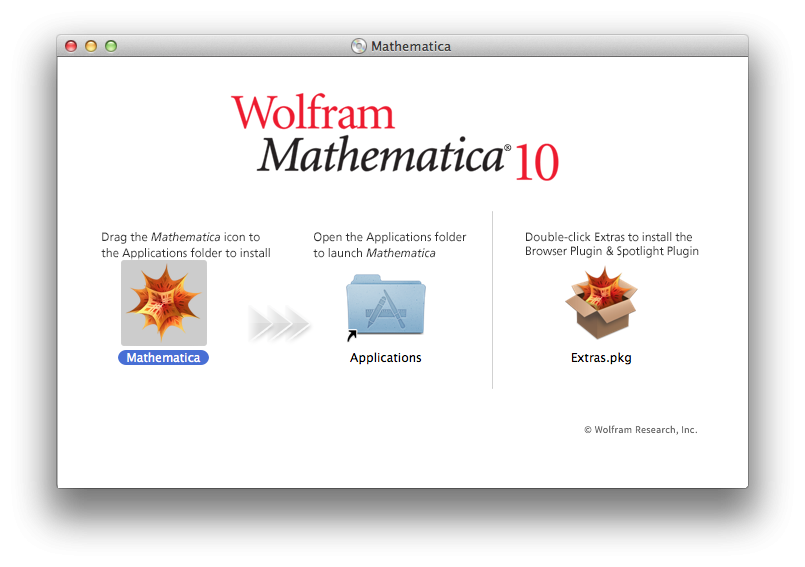Image resolution: width=805 pixels, height=567 pixels.
Task: Click the highlighted Mathematica file label
Action: coord(163,357)
